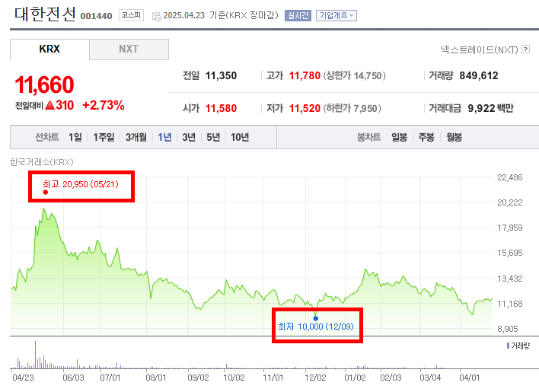Click the stock code 001440

(x=96, y=16)
